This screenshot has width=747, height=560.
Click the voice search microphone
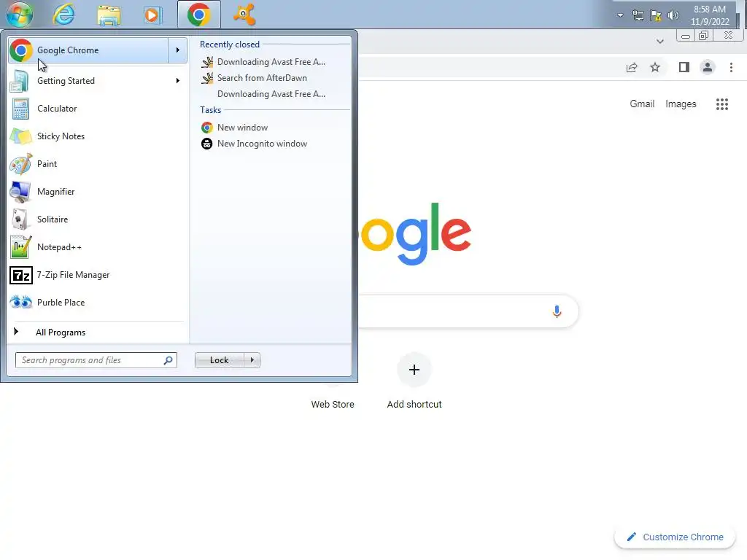click(557, 311)
